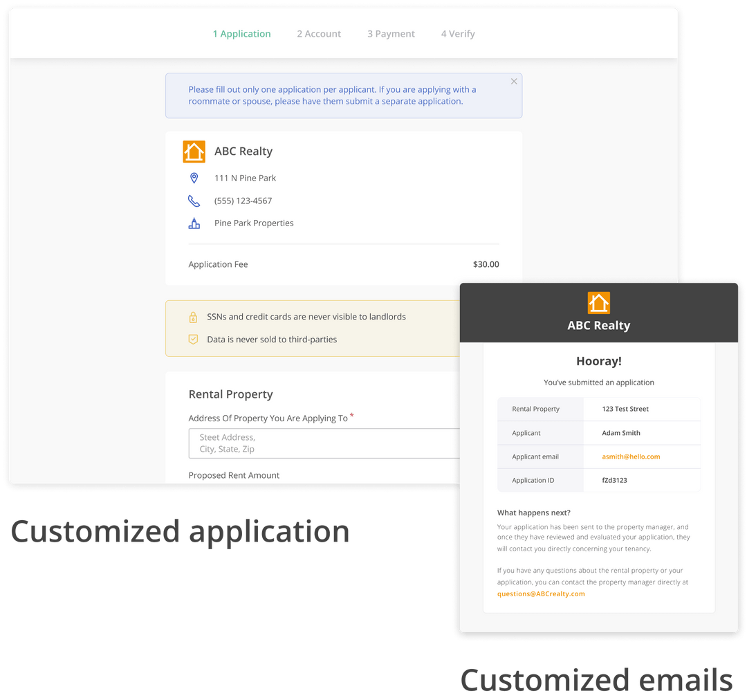
Task: Click the questions@ABCrealty.com contact link
Action: point(541,593)
